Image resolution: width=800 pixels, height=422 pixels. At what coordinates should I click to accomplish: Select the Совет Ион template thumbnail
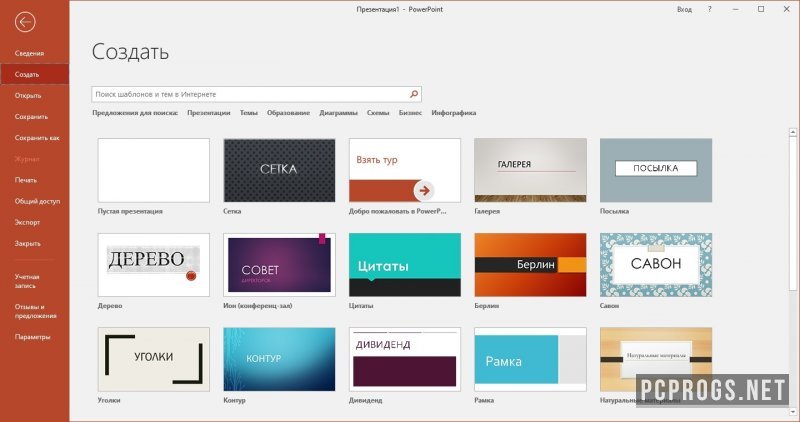click(279, 265)
